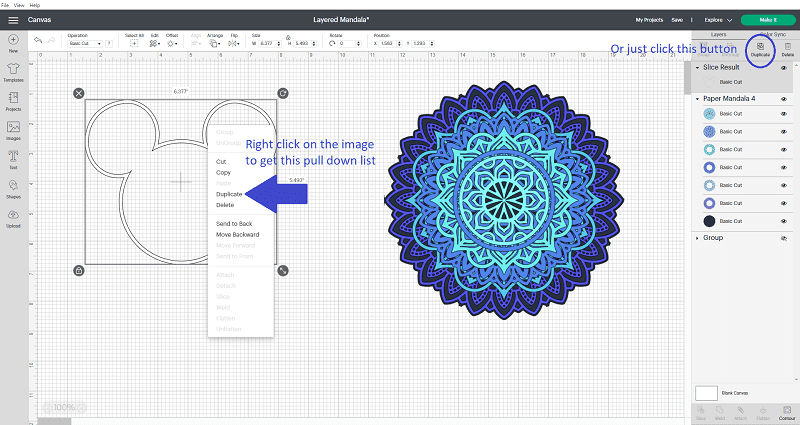Viewport: 800px width, 425px height.
Task: Open the Operation Basic Cut dropdown
Action: tap(85, 43)
